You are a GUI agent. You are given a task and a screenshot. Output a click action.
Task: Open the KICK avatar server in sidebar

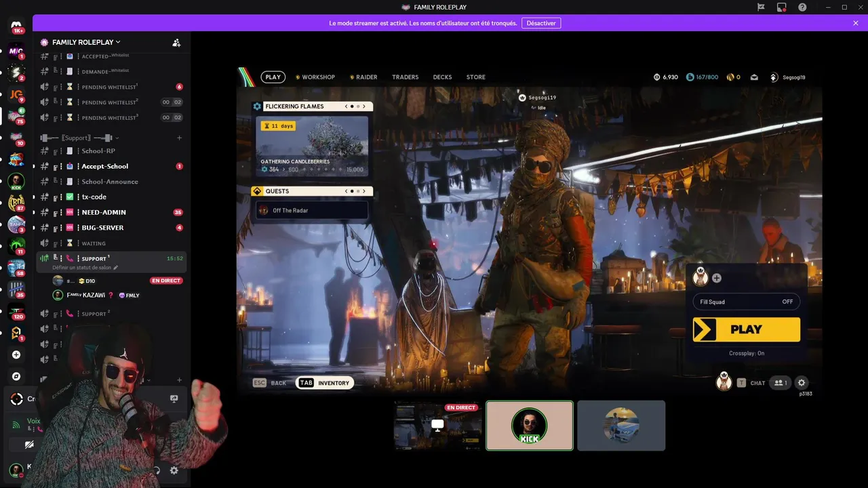click(16, 181)
